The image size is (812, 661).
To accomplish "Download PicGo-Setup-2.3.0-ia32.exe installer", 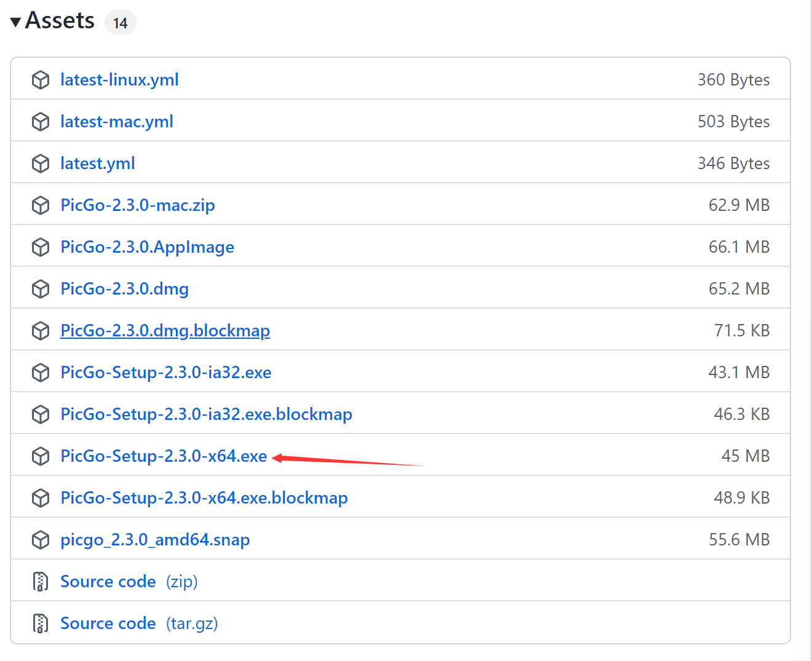I will 166,373.
